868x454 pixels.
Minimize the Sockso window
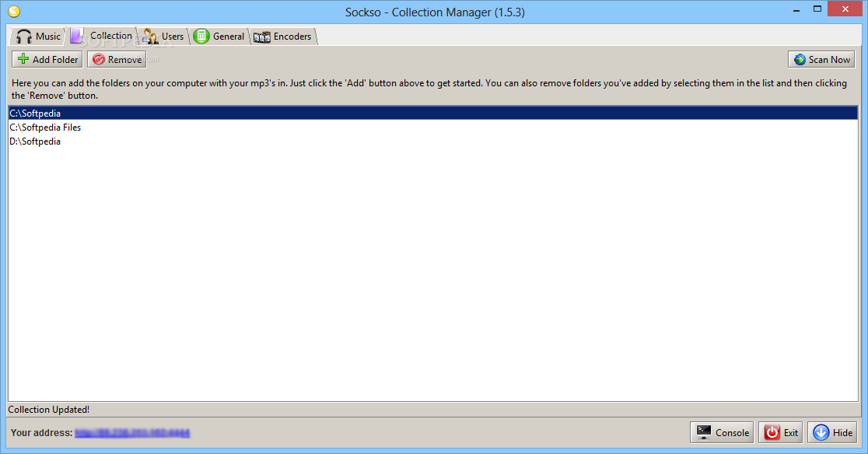click(x=796, y=10)
